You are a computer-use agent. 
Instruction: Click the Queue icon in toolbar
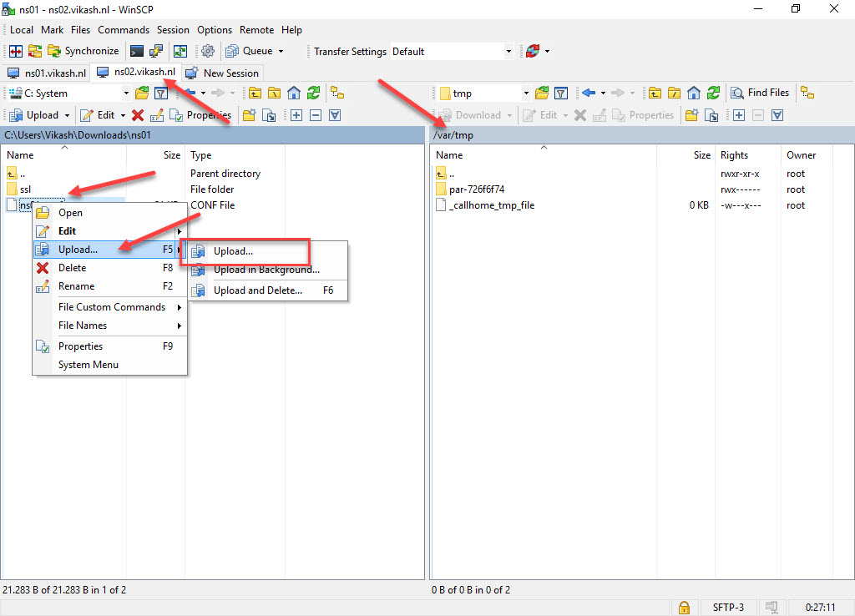pos(249,51)
